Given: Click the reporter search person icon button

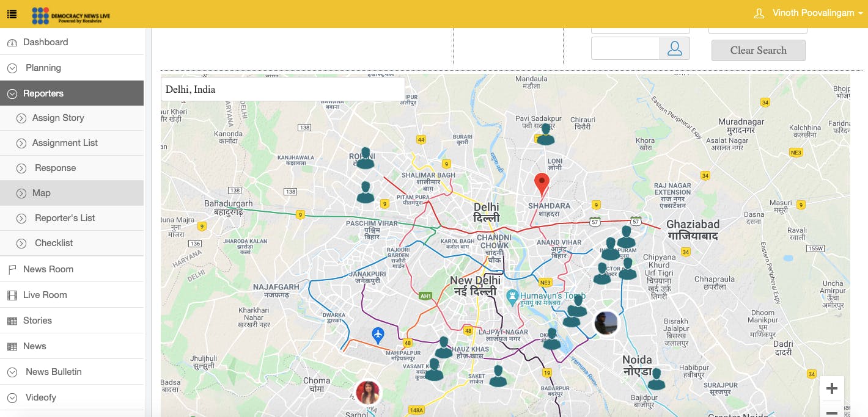Looking at the screenshot, I should [675, 48].
